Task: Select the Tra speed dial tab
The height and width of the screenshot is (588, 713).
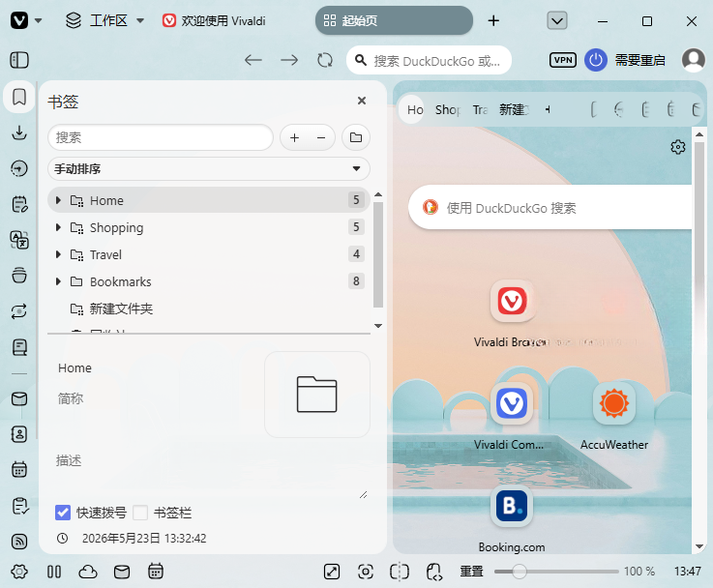Action: [x=480, y=109]
